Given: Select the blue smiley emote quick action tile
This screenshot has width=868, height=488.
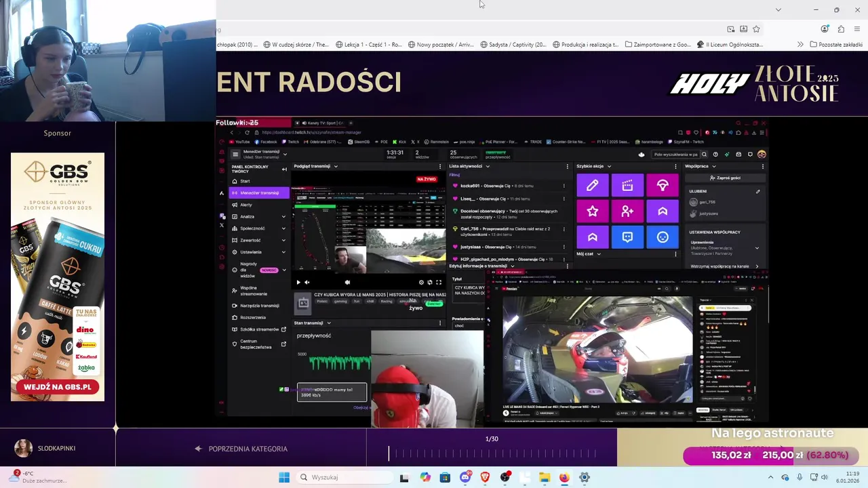Looking at the screenshot, I should pos(663,237).
